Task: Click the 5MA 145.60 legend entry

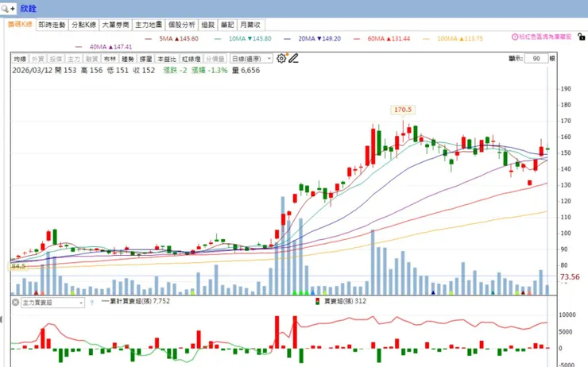Action: (172, 39)
